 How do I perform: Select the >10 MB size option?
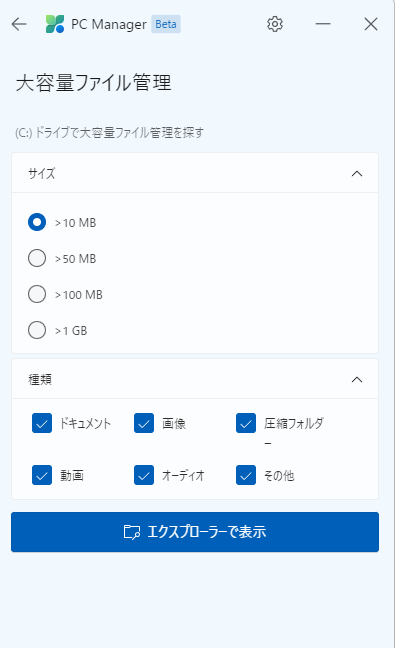click(37, 222)
